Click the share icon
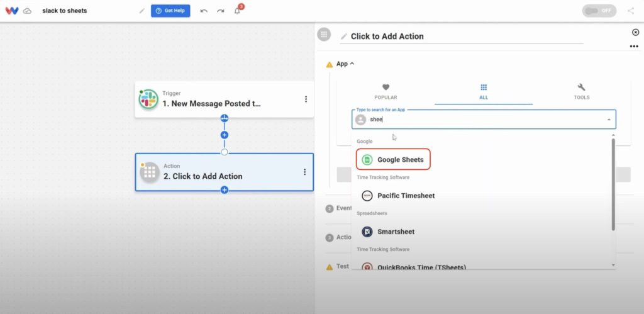The width and height of the screenshot is (644, 314). 631,11
